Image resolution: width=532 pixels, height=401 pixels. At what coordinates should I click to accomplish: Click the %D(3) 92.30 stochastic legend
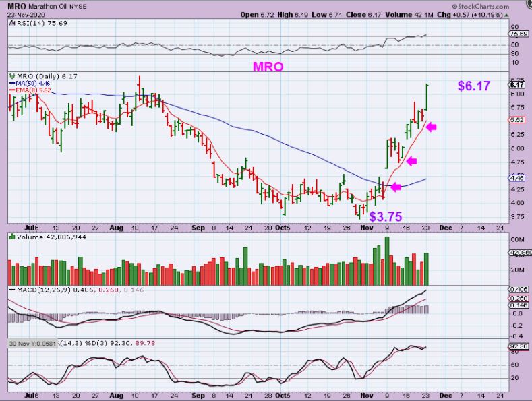pos(109,343)
